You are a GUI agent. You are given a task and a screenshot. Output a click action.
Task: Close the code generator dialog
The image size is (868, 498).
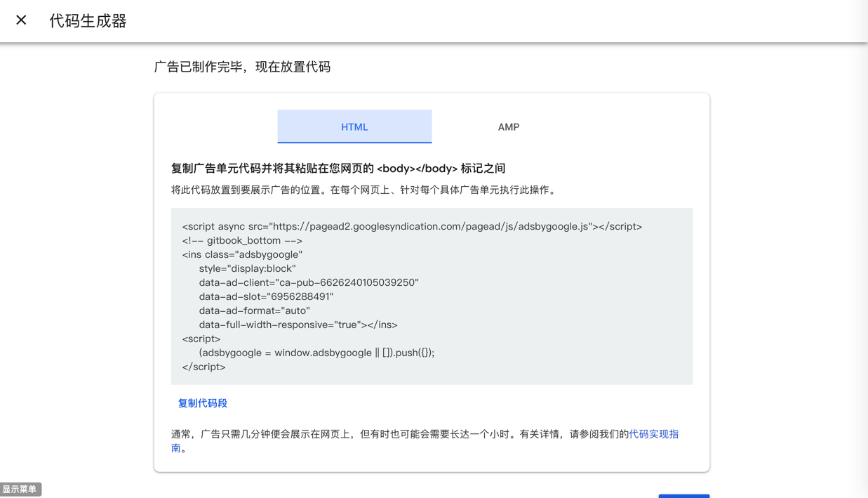pyautogui.click(x=21, y=20)
